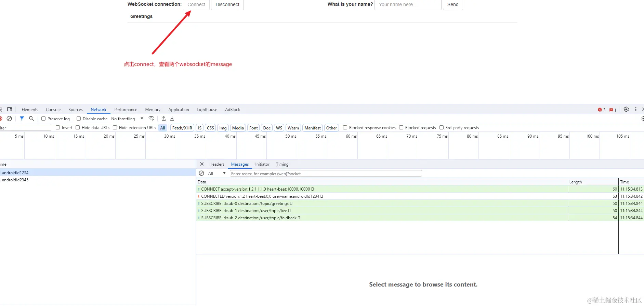Check 3rd-party requests option
The width and height of the screenshot is (644, 306).
click(x=442, y=127)
